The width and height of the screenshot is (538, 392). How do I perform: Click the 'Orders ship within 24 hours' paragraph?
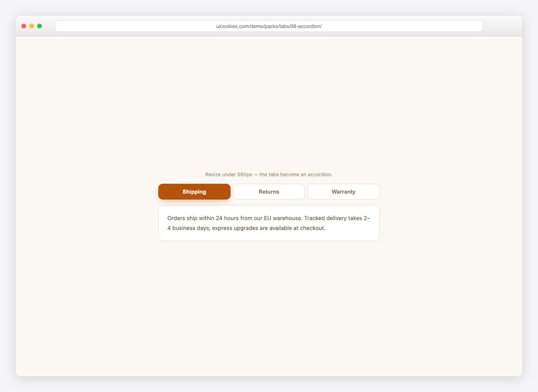point(269,223)
